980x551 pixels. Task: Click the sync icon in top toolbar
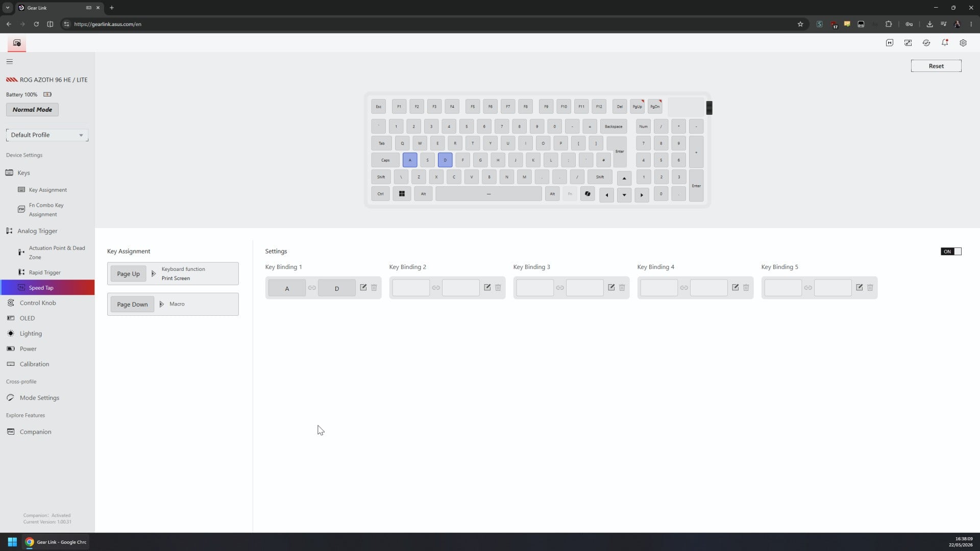[926, 43]
